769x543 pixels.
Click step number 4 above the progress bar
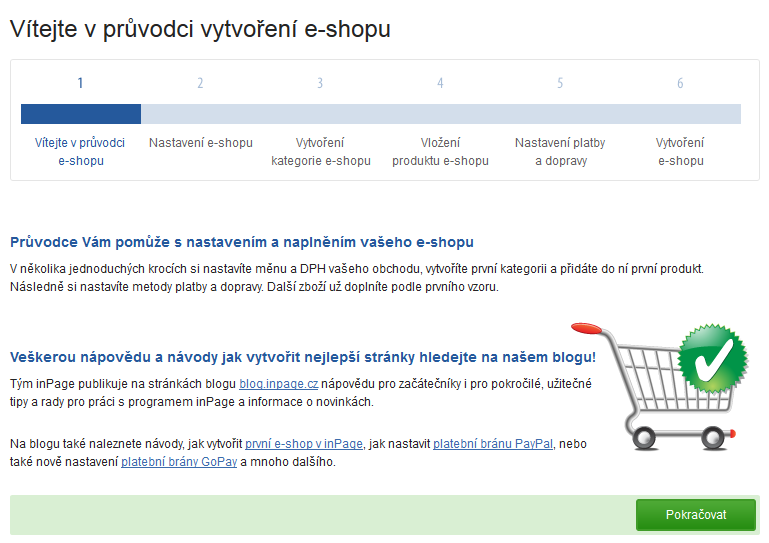click(440, 83)
